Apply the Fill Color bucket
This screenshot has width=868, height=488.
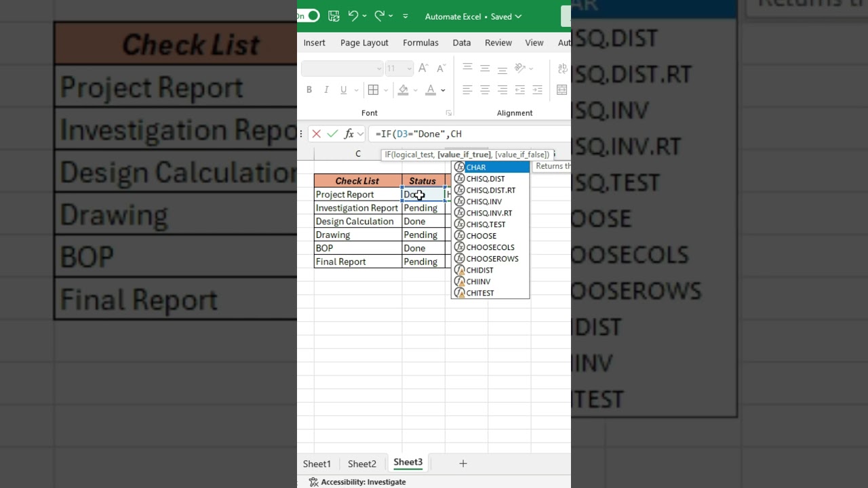coord(403,90)
